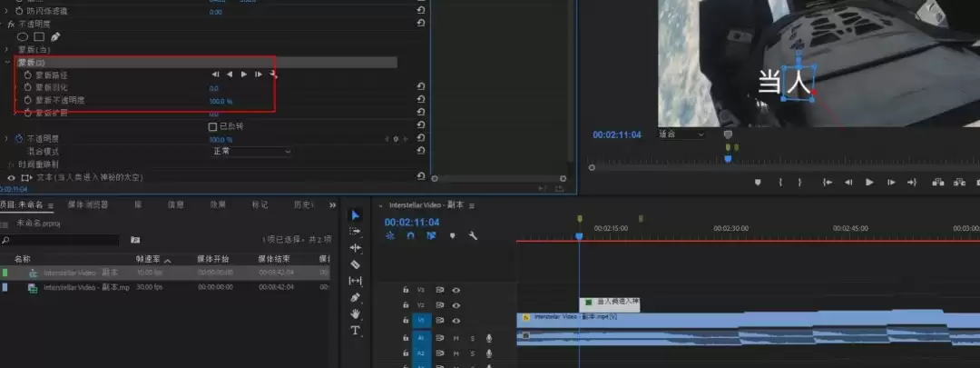
Task: Select the Track Select Forward tool
Action: [x=355, y=232]
